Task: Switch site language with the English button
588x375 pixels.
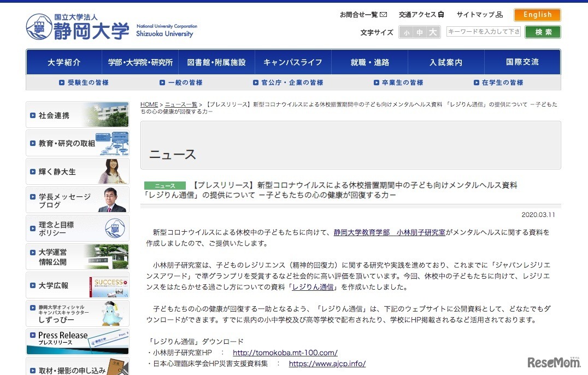Action: pyautogui.click(x=537, y=14)
